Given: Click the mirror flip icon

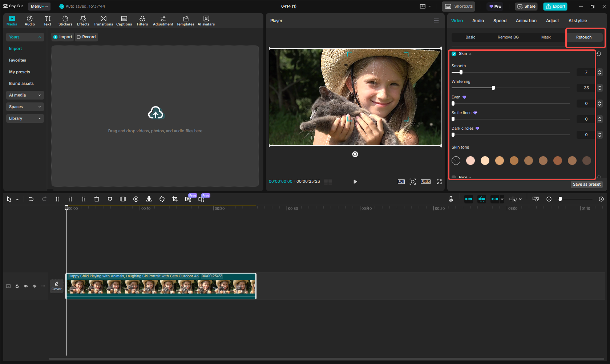Looking at the screenshot, I should [x=149, y=199].
